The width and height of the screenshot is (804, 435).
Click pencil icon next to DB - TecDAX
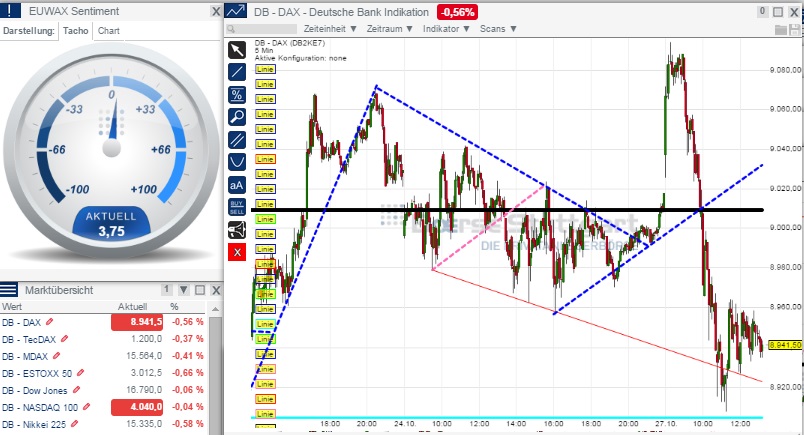65,339
